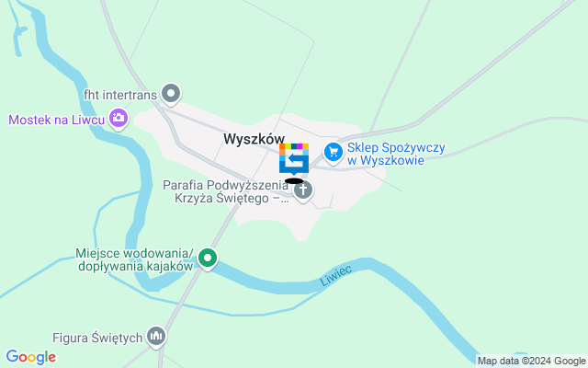Click the Miejsce wodowania kajaków text label
Screen dimensions: 588x368
pyautogui.click(x=135, y=259)
